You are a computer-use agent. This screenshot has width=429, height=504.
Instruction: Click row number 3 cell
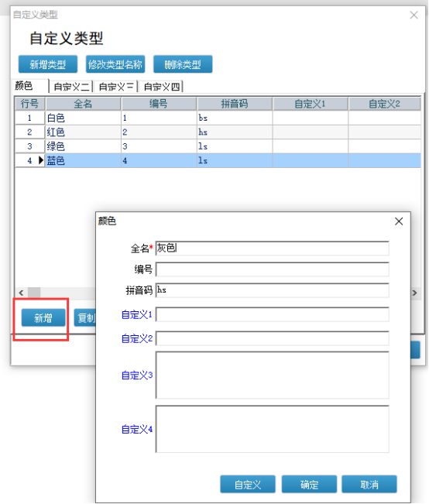tap(29, 146)
